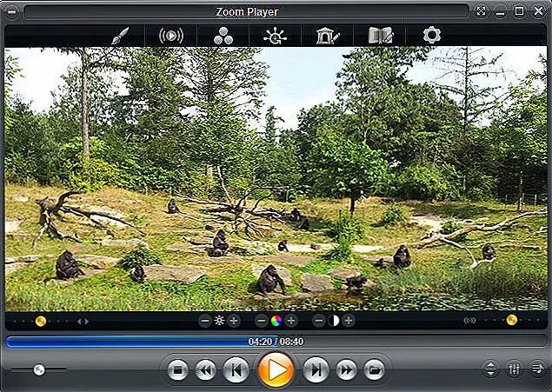Increase brightness with the plus button
This screenshot has height=392, width=552.
coord(234,321)
